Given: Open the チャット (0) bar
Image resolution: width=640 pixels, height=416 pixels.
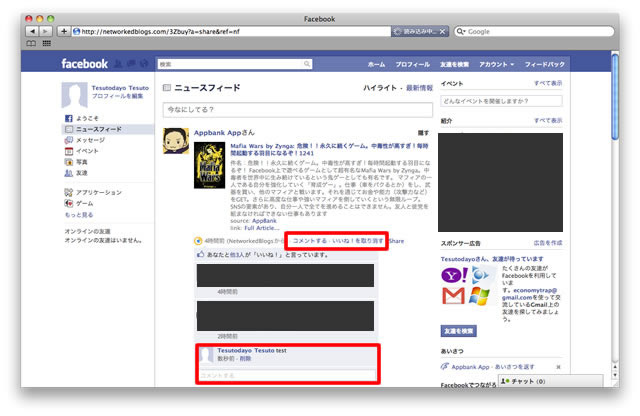Looking at the screenshot, I should [550, 381].
